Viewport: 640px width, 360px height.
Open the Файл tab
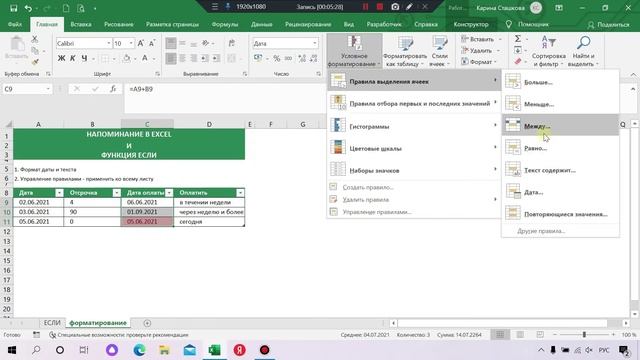[x=15, y=24]
